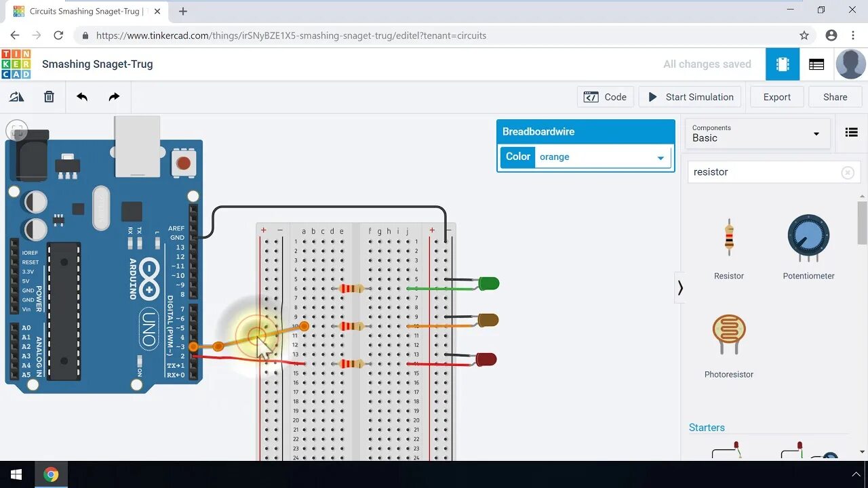868x488 pixels.
Task: Click the Arduino USB port
Action: coord(137,146)
